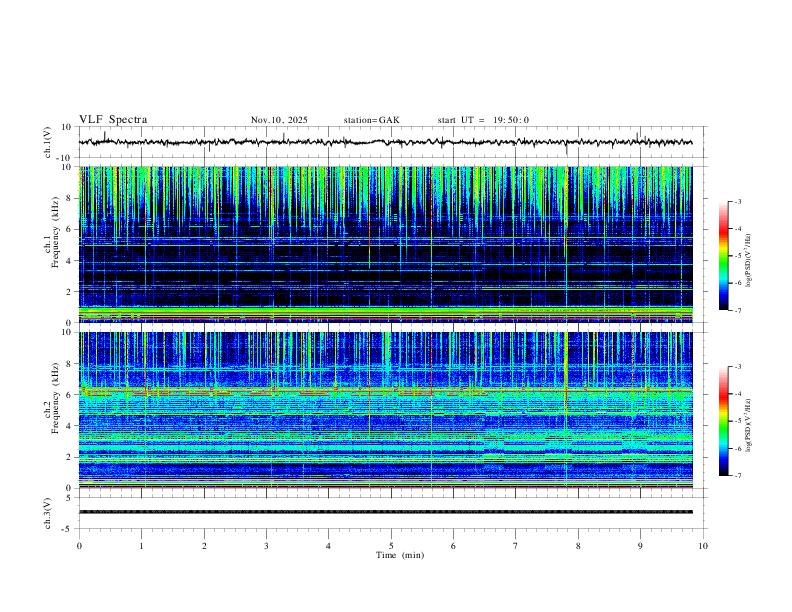Click the log(PSD) label beside ch.1 color bar
This screenshot has height=612, width=792.
(x=748, y=261)
